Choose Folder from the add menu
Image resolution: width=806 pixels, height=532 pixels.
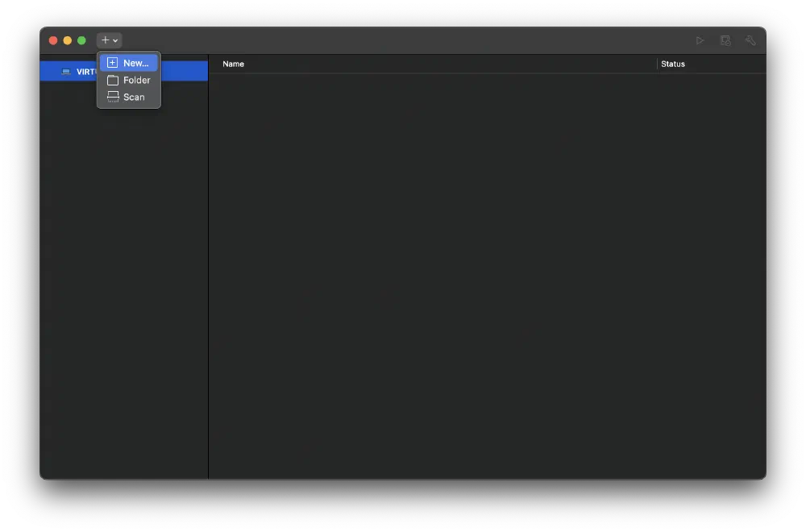[x=135, y=80]
